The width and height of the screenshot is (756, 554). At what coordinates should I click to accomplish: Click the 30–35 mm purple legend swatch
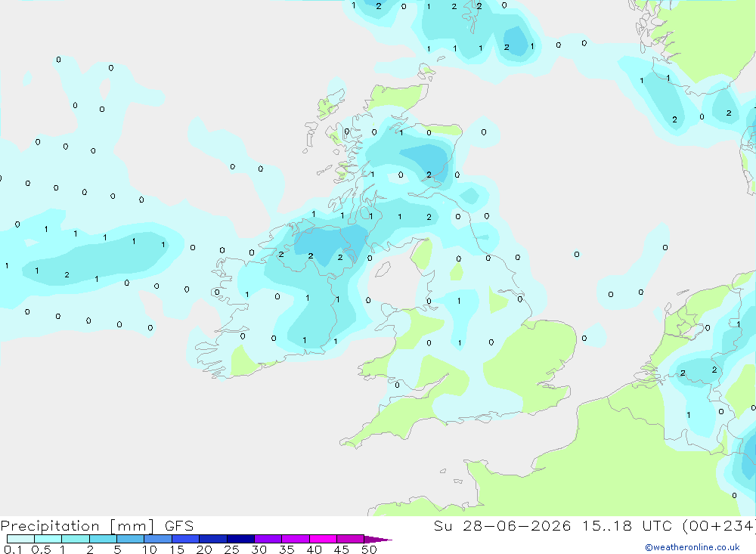pyautogui.click(x=268, y=539)
